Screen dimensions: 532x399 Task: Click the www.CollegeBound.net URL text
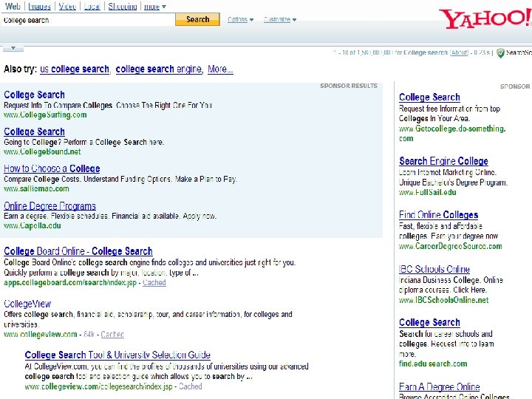point(42,151)
